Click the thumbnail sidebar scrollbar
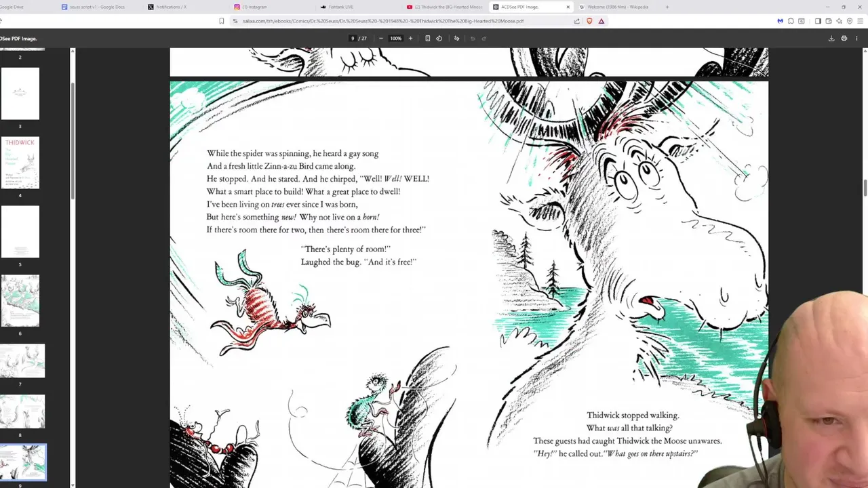The width and height of the screenshot is (868, 488). [73, 140]
